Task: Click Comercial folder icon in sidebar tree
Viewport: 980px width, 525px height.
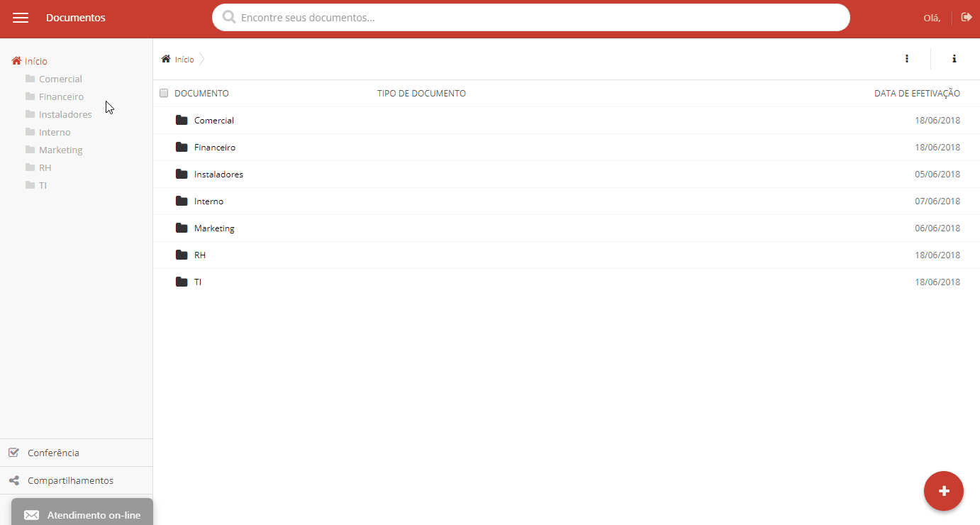Action: point(30,79)
